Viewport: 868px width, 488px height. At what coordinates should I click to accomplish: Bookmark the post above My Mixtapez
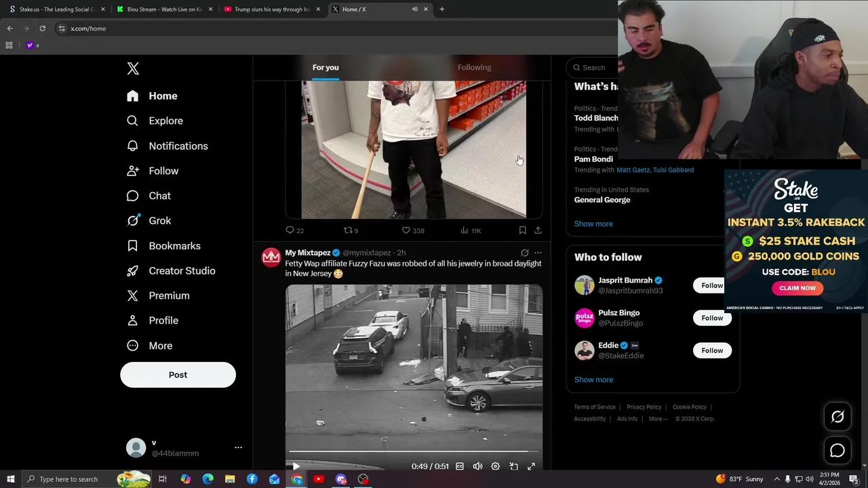pyautogui.click(x=522, y=230)
